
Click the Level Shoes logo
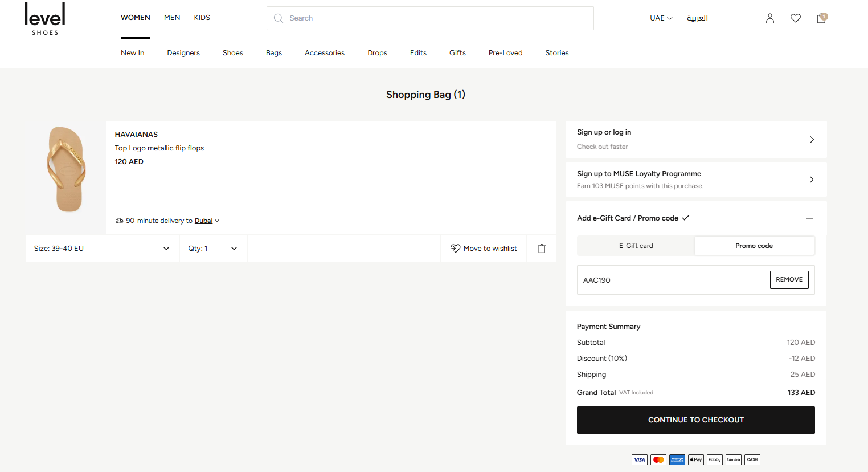(45, 19)
